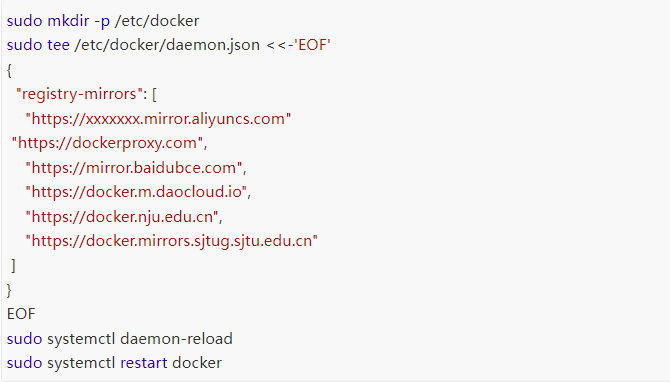Click the docker.m.daocloud.io URL string

(136, 192)
